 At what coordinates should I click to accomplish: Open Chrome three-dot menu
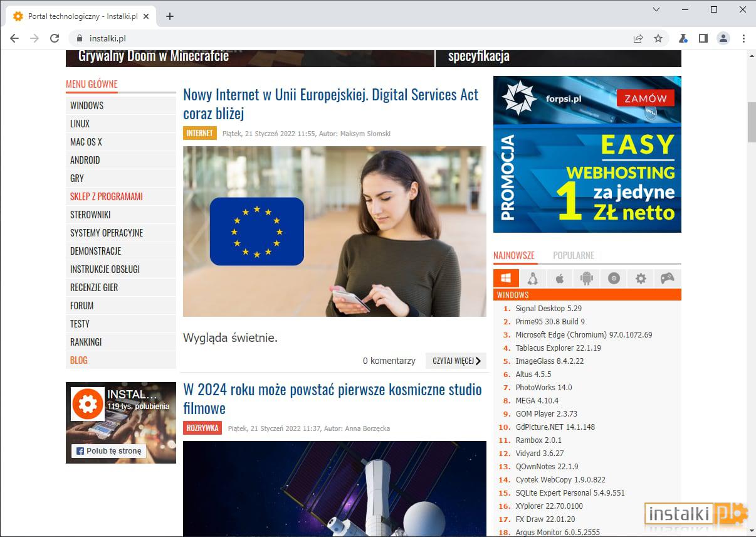[x=743, y=38]
